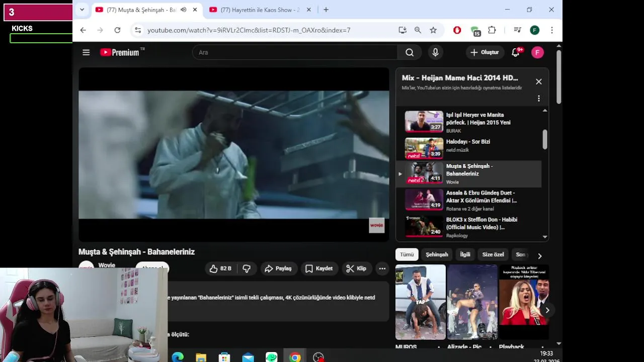Mute the Muşta & Şehinşah tab audio
Image resolution: width=644 pixels, height=362 pixels.
click(x=184, y=10)
